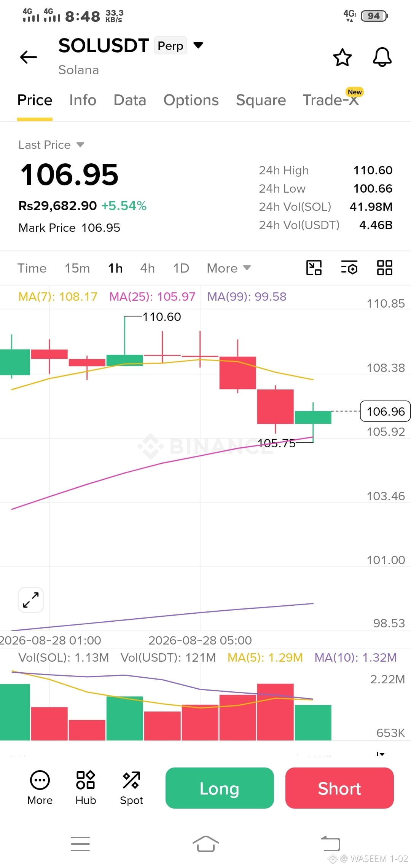Screen dimensions: 411x868
Task: Tap the Android home icon
Action: click(x=205, y=844)
